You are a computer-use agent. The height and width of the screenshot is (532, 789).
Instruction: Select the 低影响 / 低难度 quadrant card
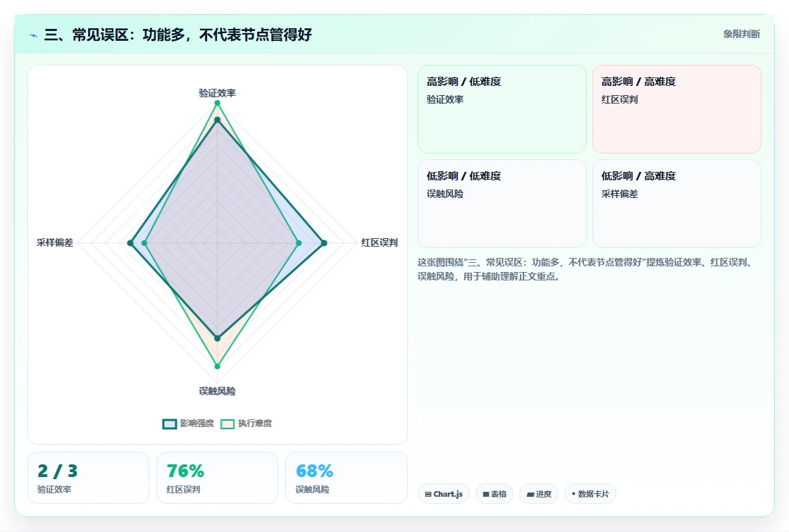tap(502, 204)
